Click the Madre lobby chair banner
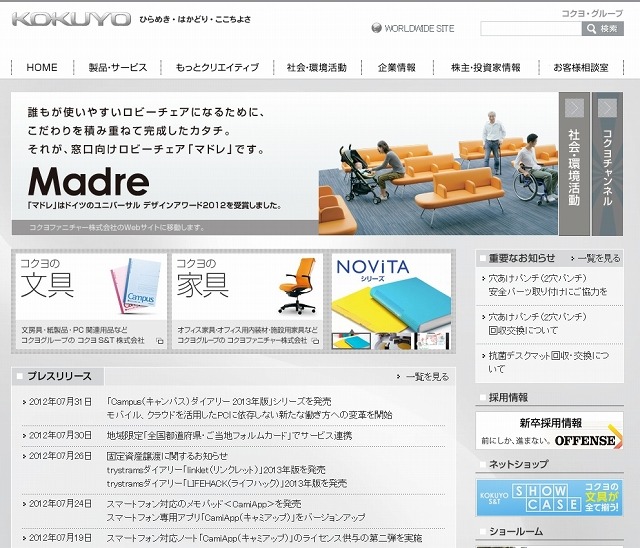Viewport: 640px width, 548px height. 284,163
